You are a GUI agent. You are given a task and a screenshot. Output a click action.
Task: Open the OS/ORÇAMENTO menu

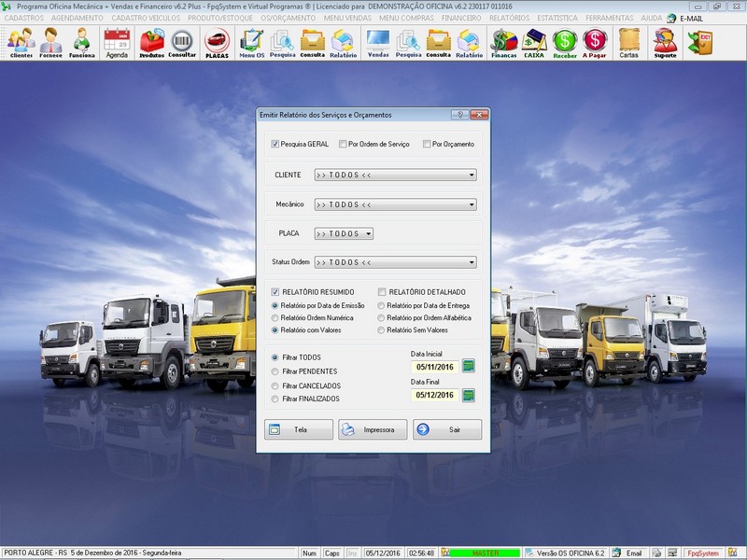pos(289,18)
